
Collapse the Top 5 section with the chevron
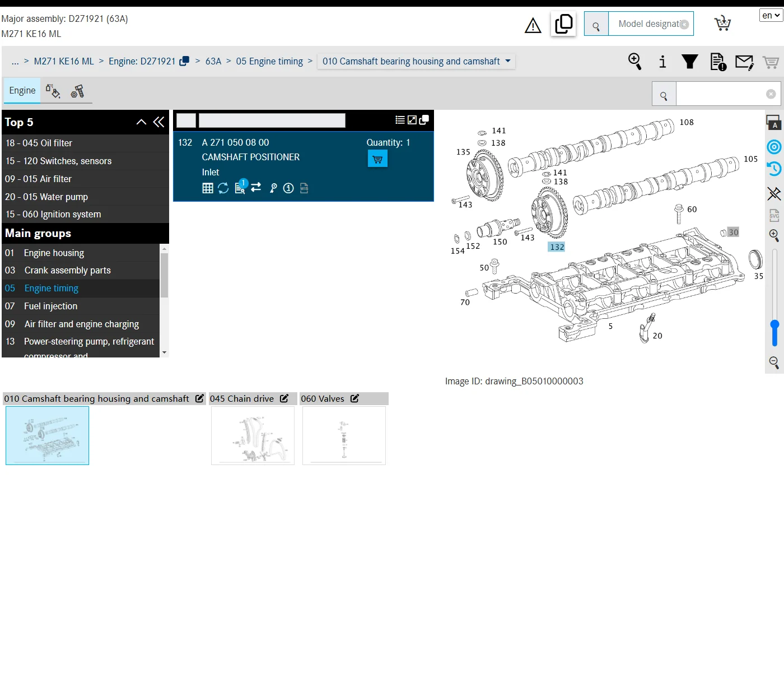point(141,122)
